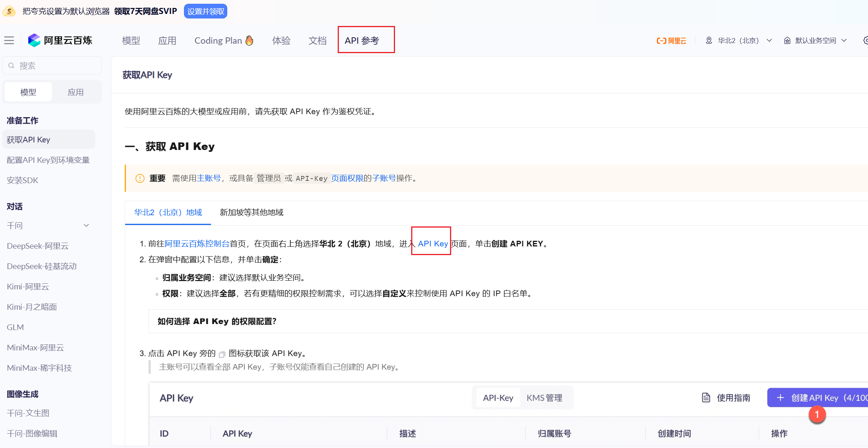Select the API-Key segment toggle
The width and height of the screenshot is (868, 448).
(x=498, y=398)
